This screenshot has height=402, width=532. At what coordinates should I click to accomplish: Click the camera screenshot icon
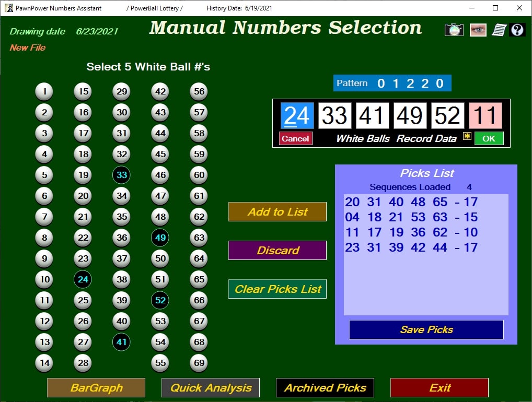pyautogui.click(x=454, y=30)
